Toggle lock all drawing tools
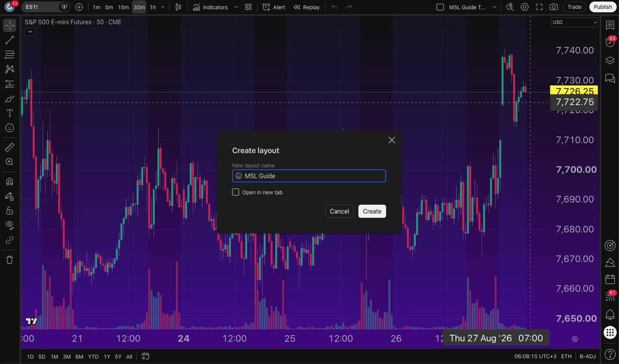 pyautogui.click(x=9, y=211)
